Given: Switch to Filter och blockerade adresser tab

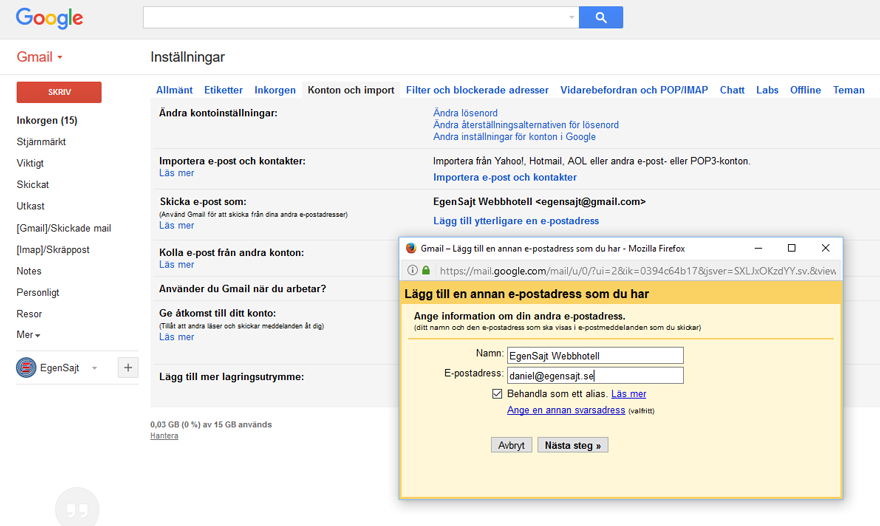Looking at the screenshot, I should click(x=477, y=90).
